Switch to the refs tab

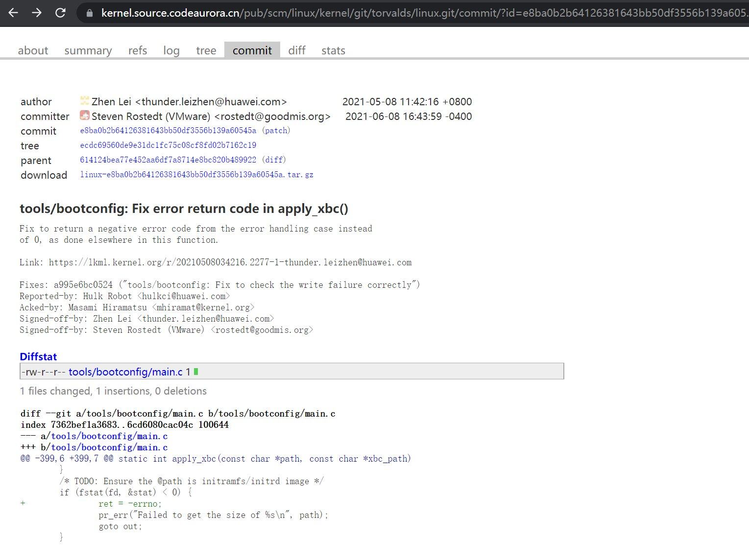click(138, 50)
